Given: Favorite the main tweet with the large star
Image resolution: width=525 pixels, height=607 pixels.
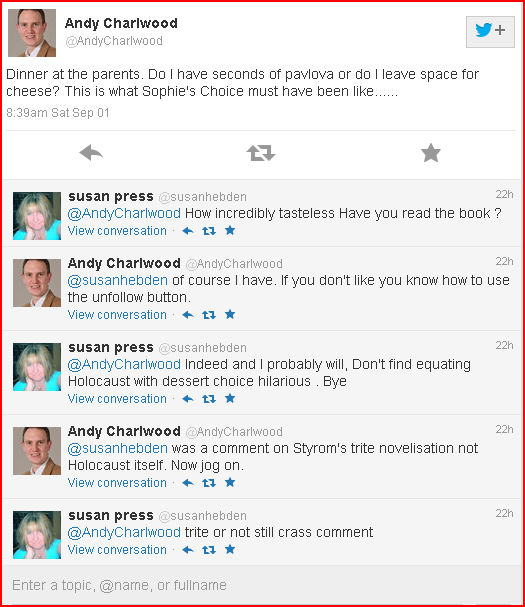Looking at the screenshot, I should point(431,153).
